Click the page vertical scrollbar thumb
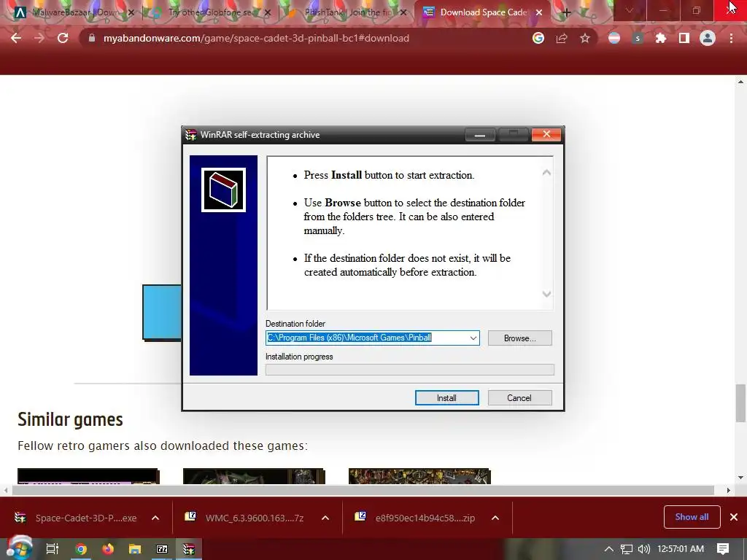Image resolution: width=747 pixels, height=560 pixels. [740, 403]
